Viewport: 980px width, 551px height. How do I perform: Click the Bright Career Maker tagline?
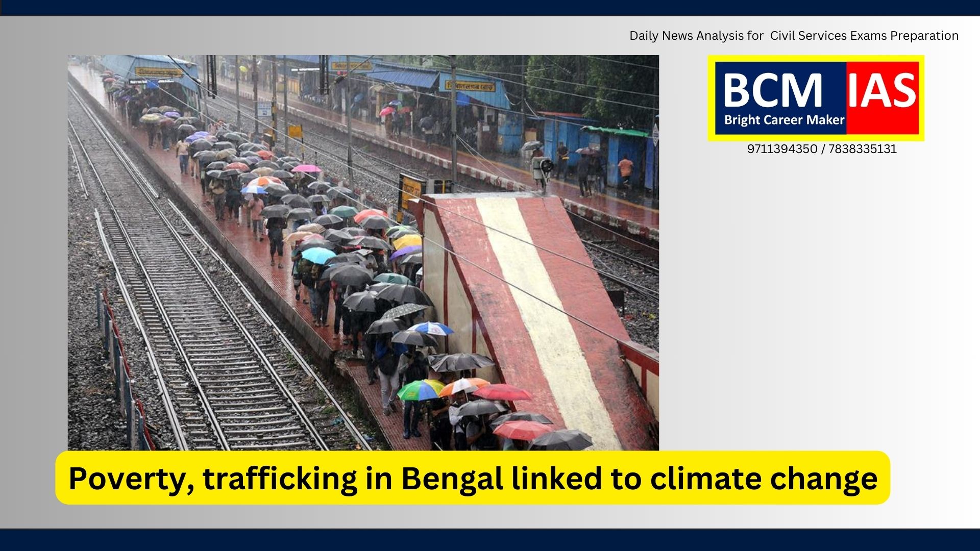[x=784, y=120]
